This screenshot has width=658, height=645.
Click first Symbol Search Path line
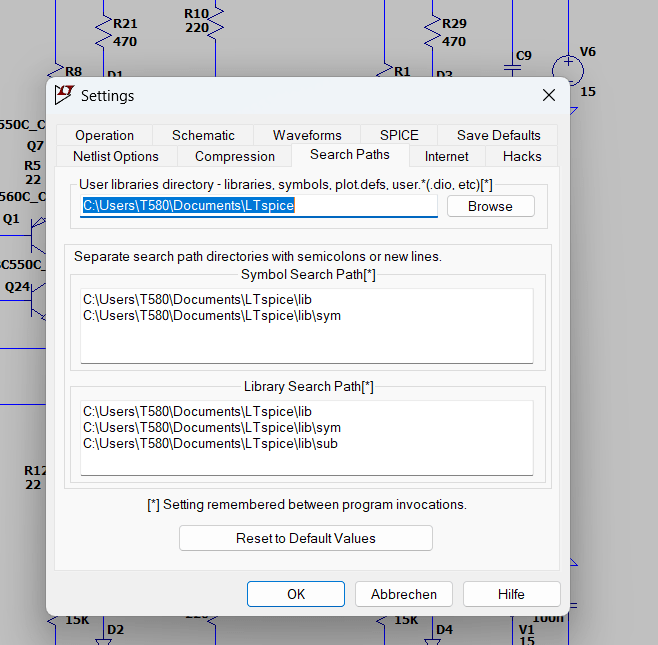pos(197,300)
